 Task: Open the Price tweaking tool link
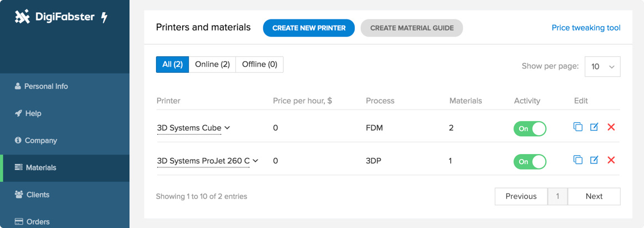(x=586, y=28)
